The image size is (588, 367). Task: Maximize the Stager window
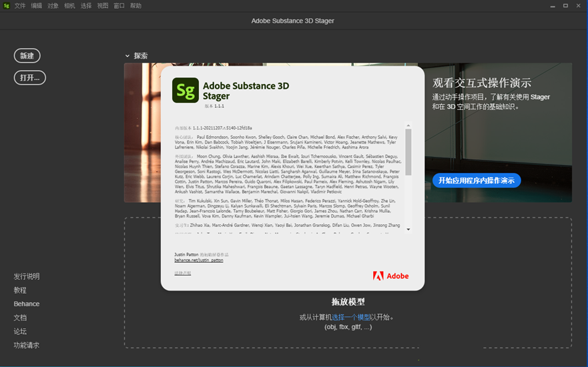(x=565, y=5)
